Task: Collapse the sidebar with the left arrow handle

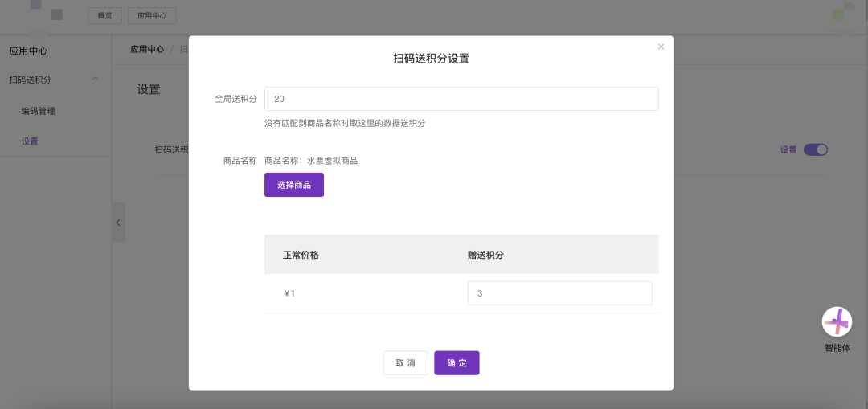Action: pyautogui.click(x=118, y=223)
